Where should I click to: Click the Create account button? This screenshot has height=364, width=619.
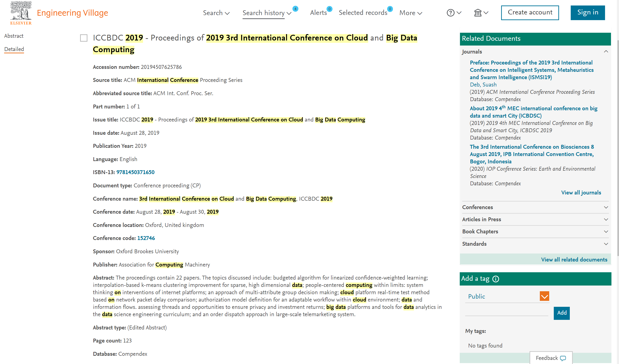tap(530, 13)
